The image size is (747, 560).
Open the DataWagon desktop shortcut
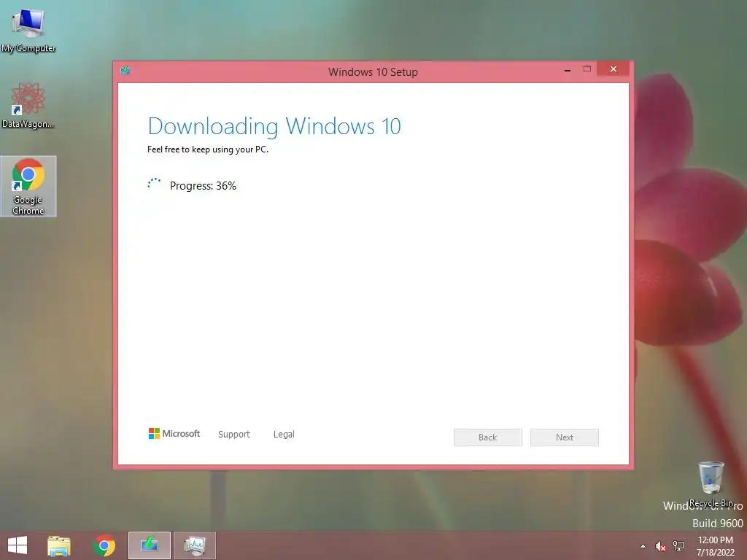(28, 105)
